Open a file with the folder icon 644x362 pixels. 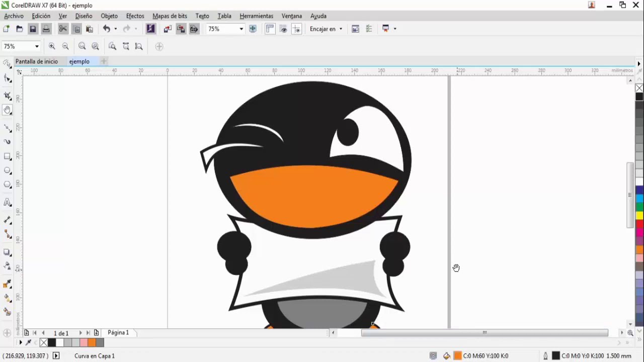tap(20, 29)
